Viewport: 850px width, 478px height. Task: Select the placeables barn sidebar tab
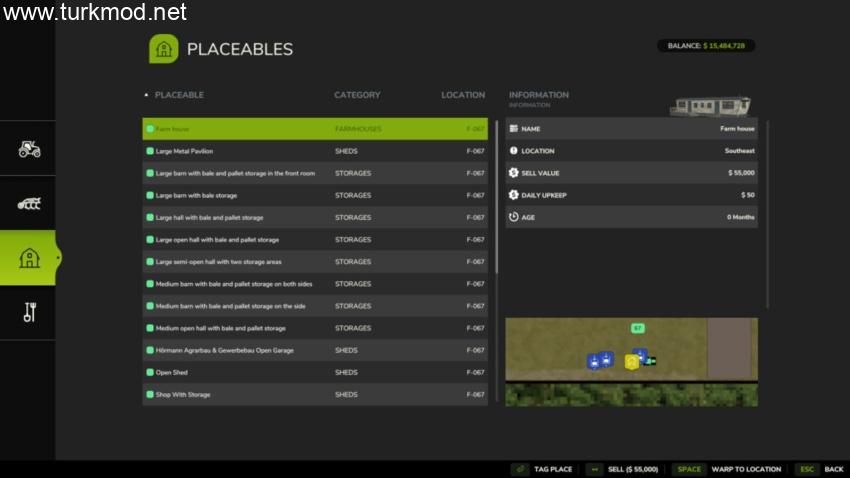(x=29, y=258)
